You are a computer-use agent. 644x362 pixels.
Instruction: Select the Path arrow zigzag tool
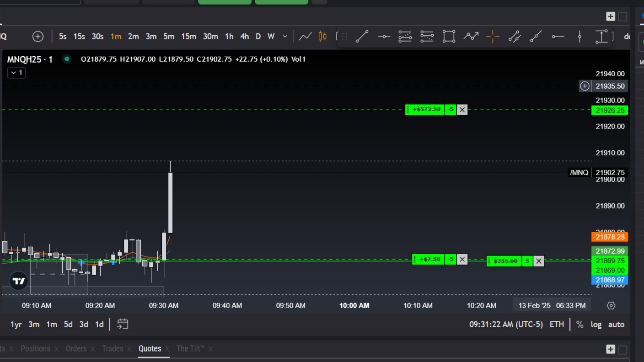[471, 37]
